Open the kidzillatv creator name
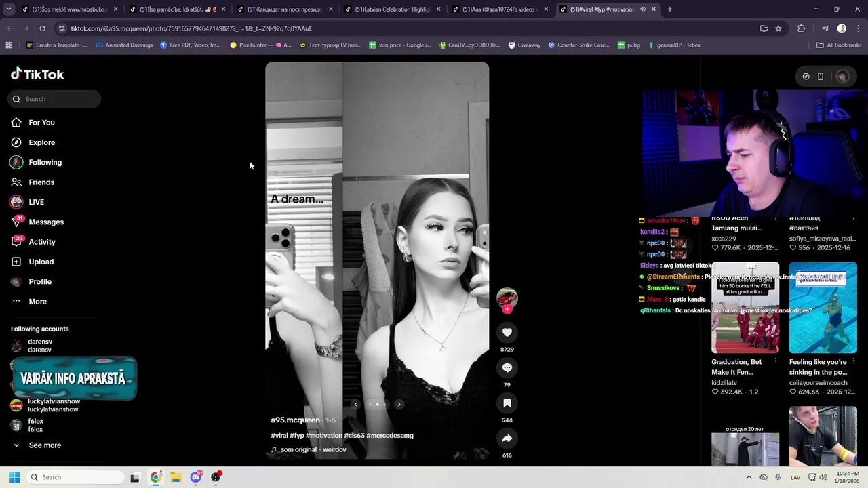Screen dimensions: 868x488 pyautogui.click(x=724, y=383)
